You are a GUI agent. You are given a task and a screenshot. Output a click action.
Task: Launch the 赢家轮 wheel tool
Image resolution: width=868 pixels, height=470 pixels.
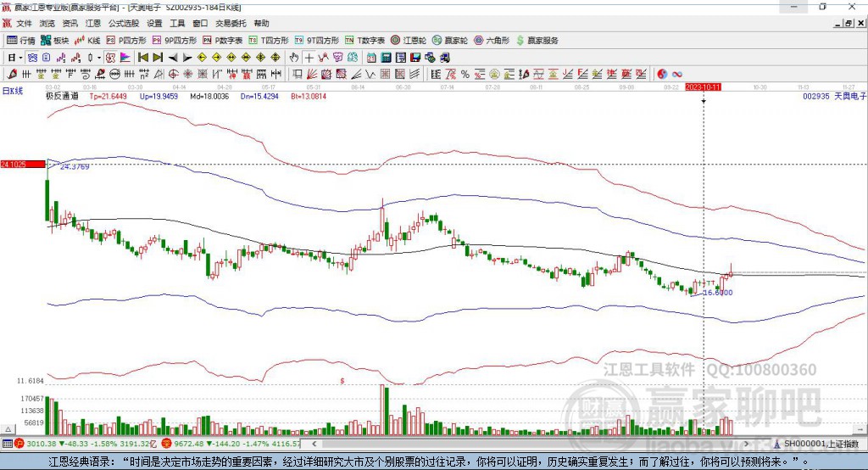click(x=450, y=41)
